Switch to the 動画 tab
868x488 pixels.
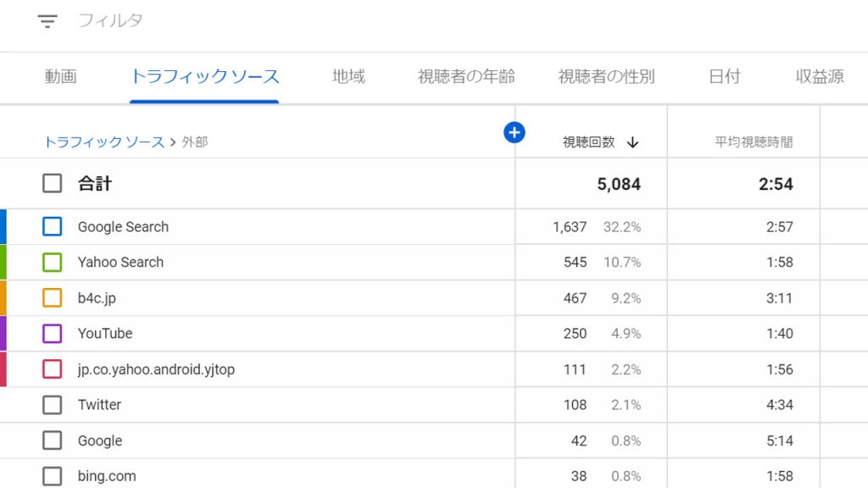pos(61,76)
